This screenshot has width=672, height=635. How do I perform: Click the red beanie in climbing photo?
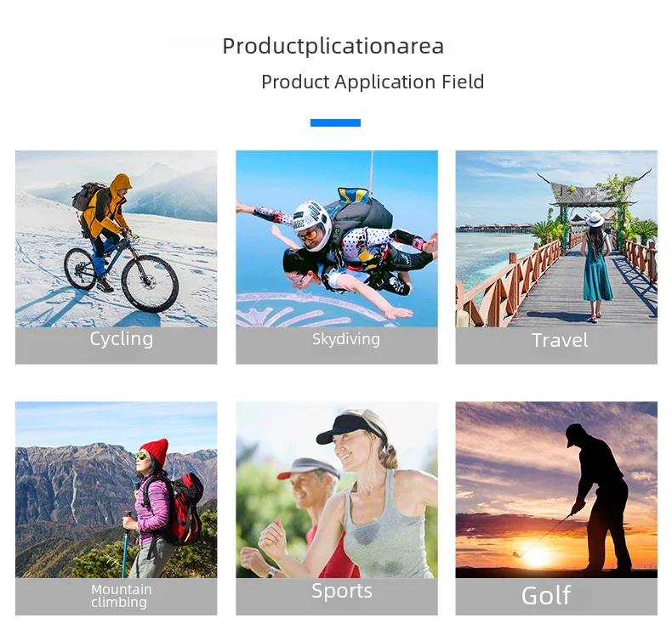pyautogui.click(x=154, y=452)
